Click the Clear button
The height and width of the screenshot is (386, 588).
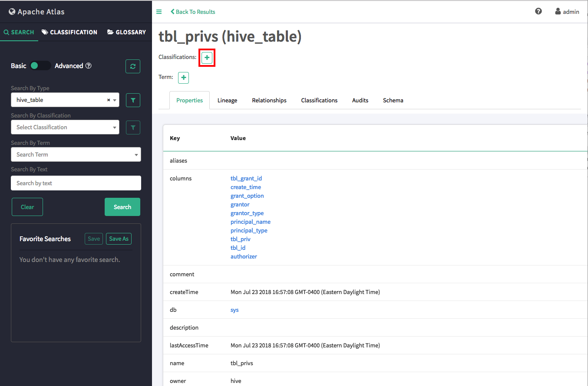pyautogui.click(x=27, y=207)
